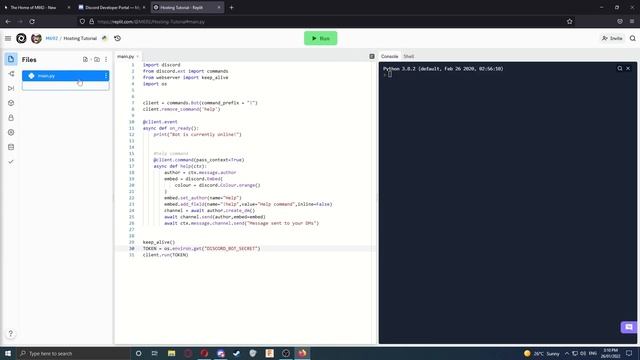
Task: Add a new file in Files panel
Action: pos(85,60)
